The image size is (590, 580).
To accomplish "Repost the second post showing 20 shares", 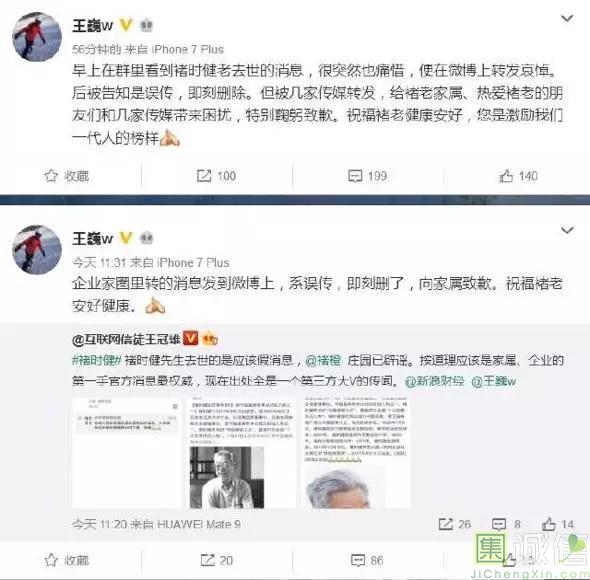I will point(217,560).
